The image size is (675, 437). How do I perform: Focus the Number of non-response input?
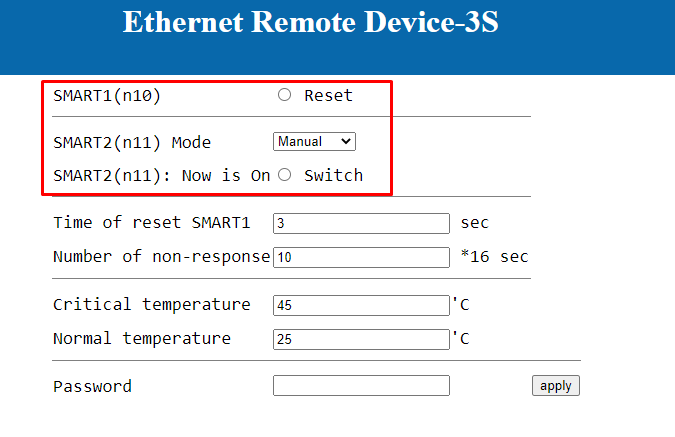coord(361,257)
